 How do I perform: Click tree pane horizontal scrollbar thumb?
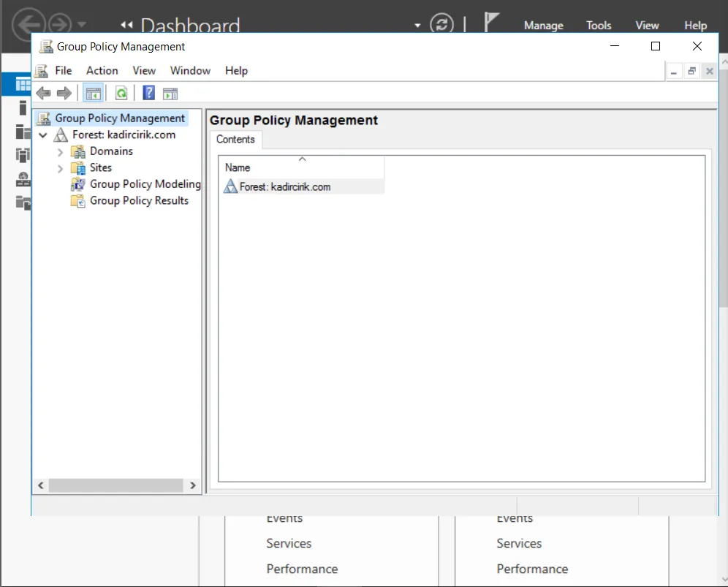(115, 485)
